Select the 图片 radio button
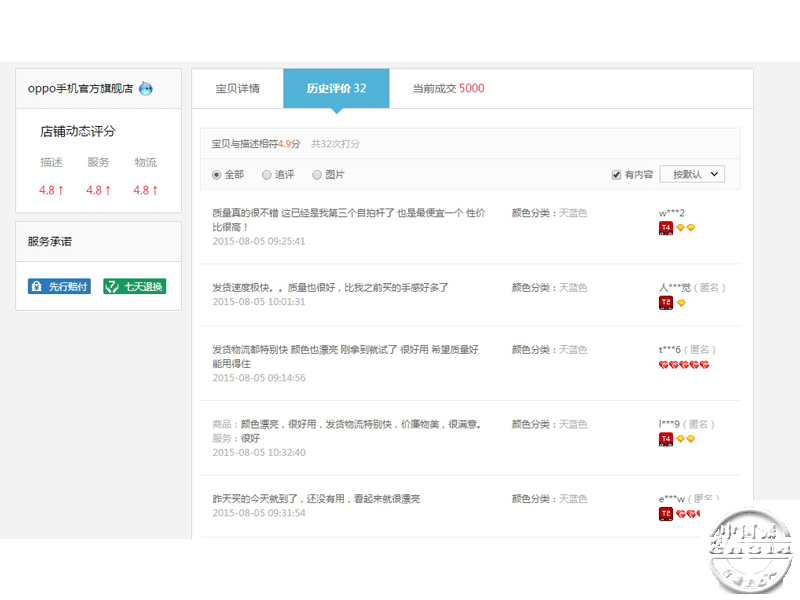The width and height of the screenshot is (800, 600). click(x=317, y=175)
